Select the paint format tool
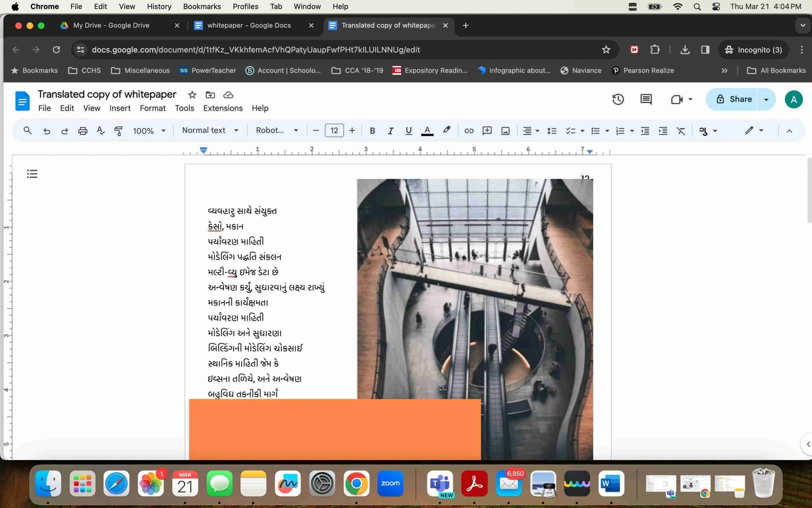The image size is (812, 508). click(x=118, y=131)
